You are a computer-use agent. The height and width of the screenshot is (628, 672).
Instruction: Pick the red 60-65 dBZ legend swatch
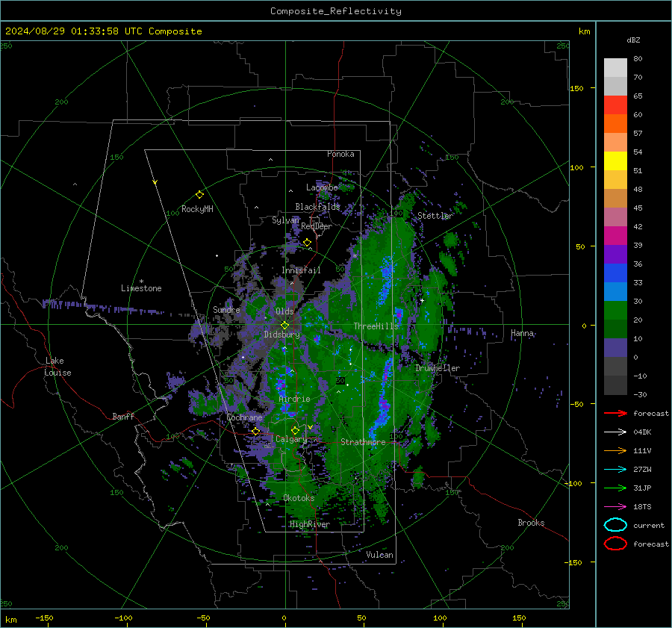coord(615,105)
